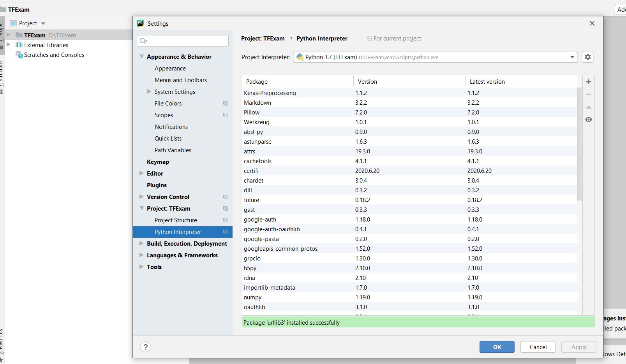The image size is (626, 364).
Task: Expand the Tools section
Action: [142, 267]
